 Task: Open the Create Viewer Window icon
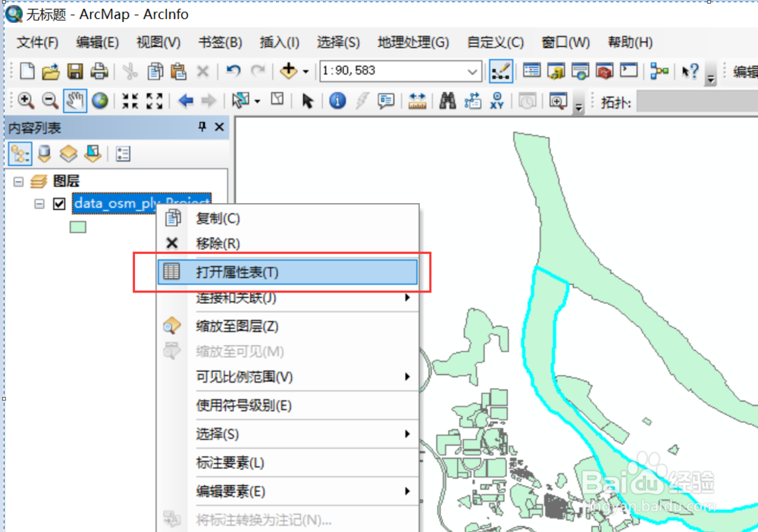[558, 101]
